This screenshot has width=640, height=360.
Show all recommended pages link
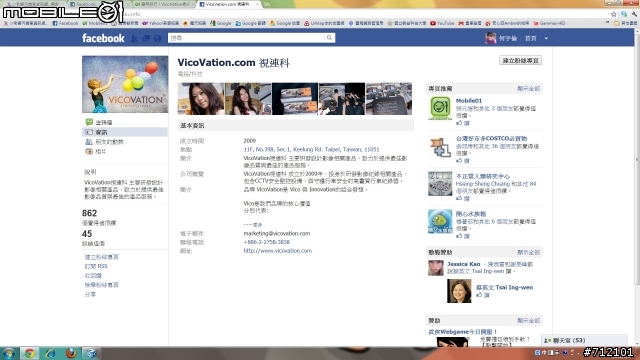(529, 89)
